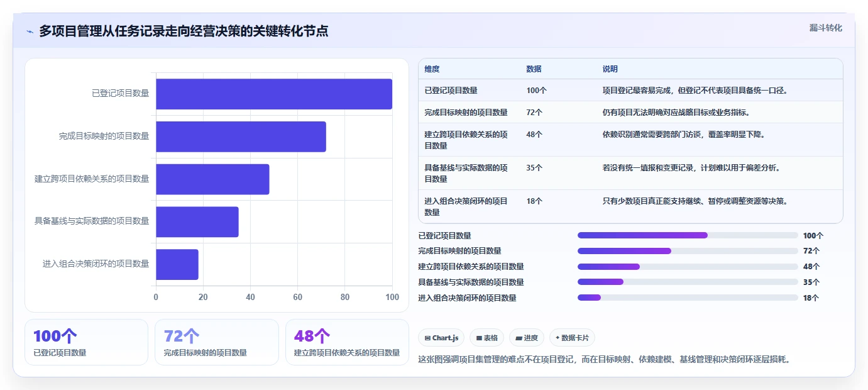Viewport: 868px width, 390px height.
Task: Click the 维度 table column header
Action: [x=432, y=69]
